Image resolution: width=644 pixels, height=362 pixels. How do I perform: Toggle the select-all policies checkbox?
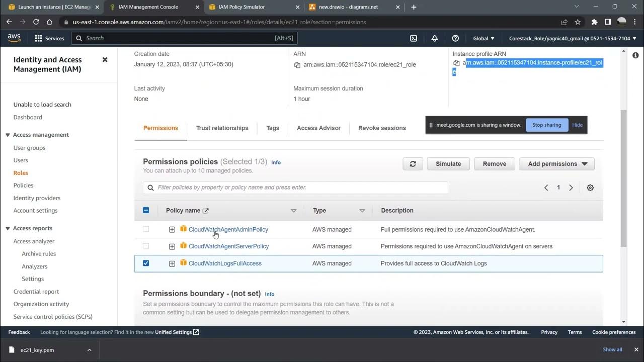pyautogui.click(x=146, y=210)
